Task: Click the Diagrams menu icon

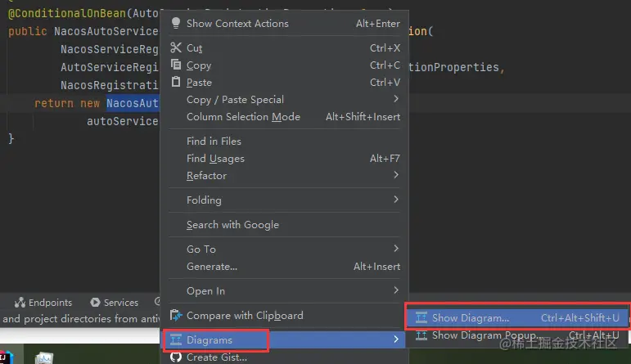Action: (176, 339)
